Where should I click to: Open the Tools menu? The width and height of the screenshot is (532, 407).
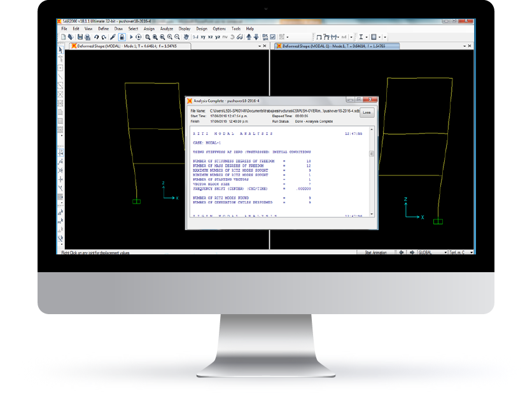coord(236,29)
